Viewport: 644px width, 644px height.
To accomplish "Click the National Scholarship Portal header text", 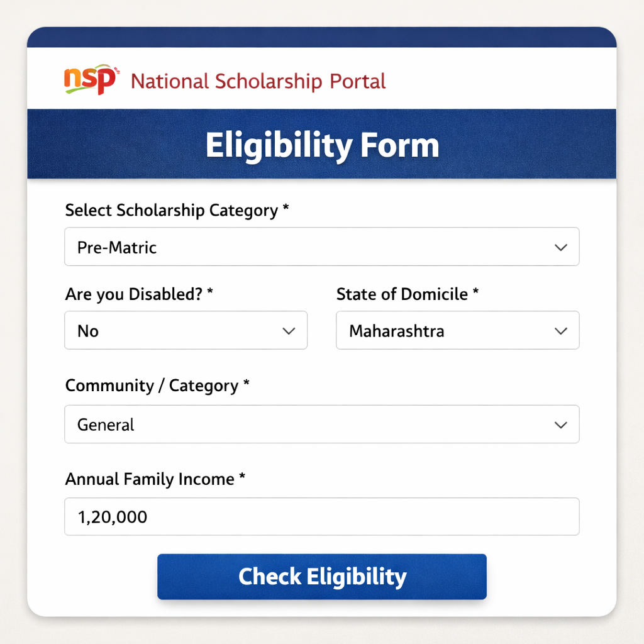I will (x=257, y=81).
